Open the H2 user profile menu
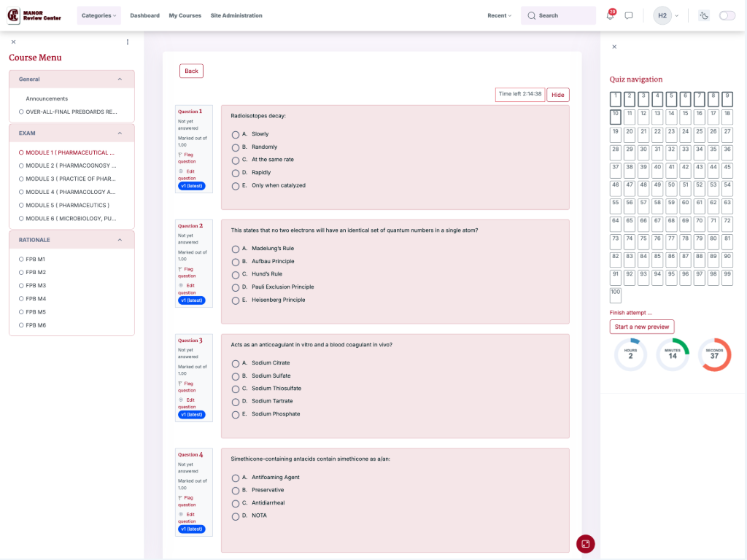 (666, 15)
